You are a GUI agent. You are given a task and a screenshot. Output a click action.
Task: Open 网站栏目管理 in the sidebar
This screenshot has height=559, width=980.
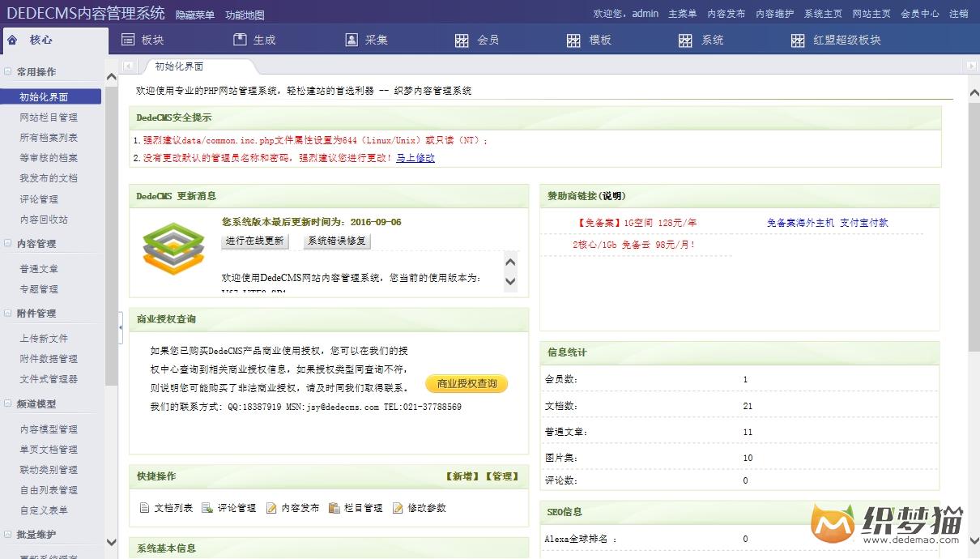tap(49, 117)
